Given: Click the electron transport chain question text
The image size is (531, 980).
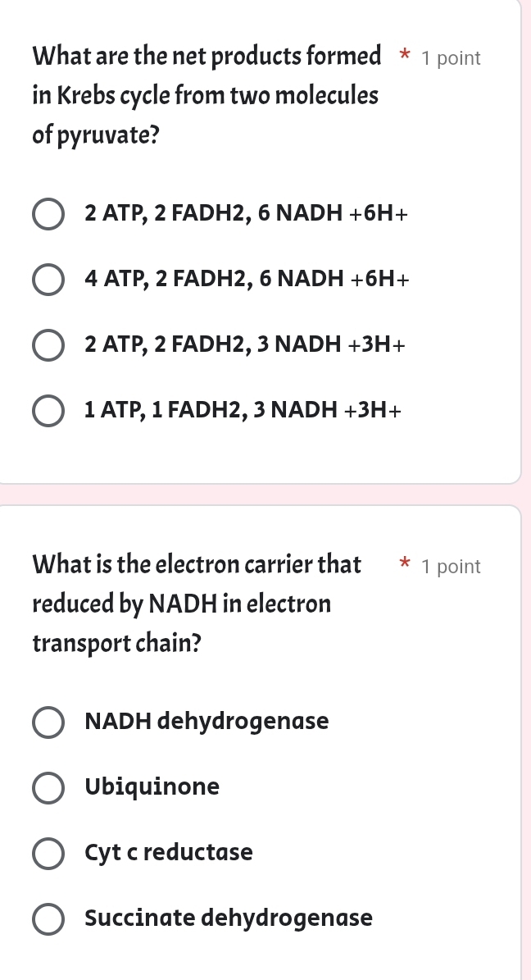Looking at the screenshot, I should 197,603.
